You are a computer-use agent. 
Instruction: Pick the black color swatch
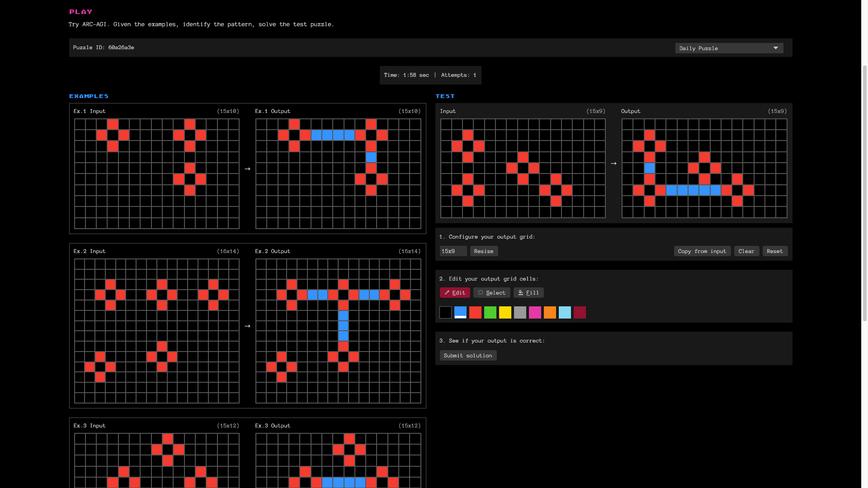pos(445,312)
